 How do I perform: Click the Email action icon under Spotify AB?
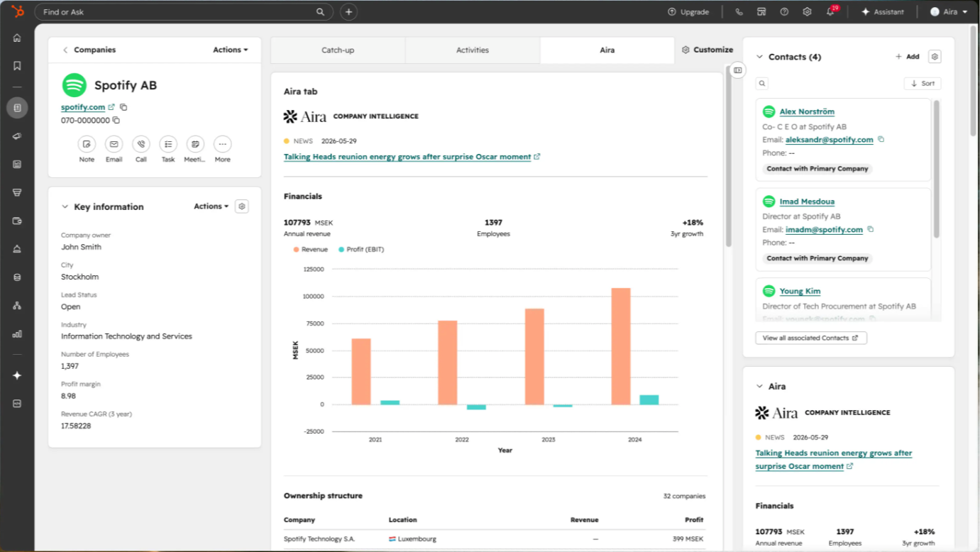click(114, 144)
